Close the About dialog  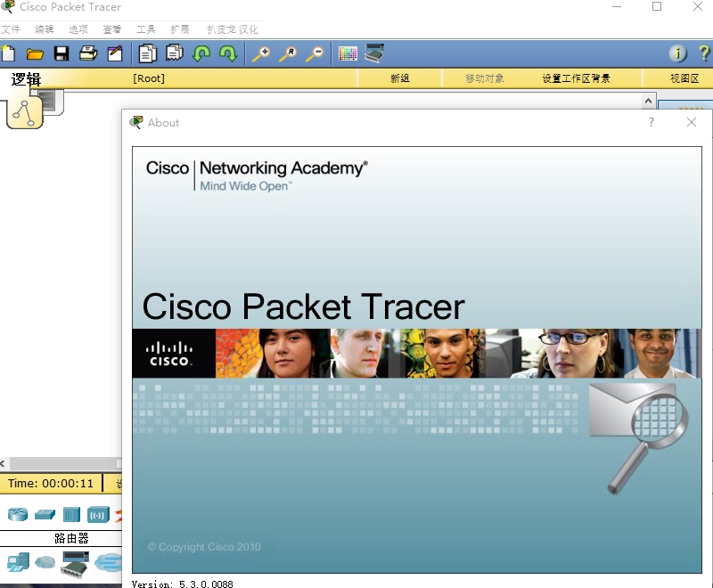(692, 122)
